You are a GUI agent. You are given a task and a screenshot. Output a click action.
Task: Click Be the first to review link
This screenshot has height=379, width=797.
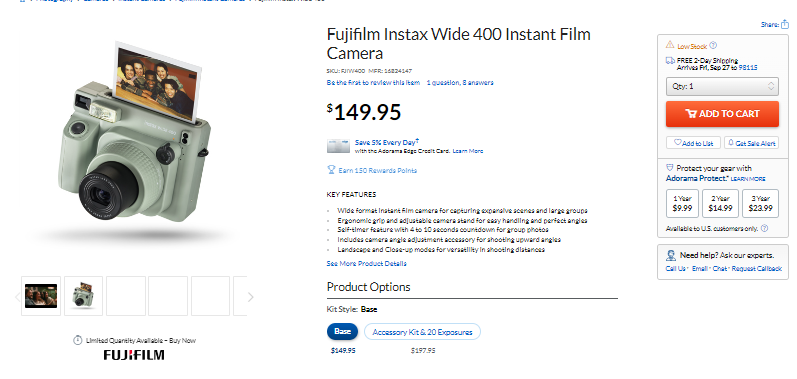pos(374,82)
